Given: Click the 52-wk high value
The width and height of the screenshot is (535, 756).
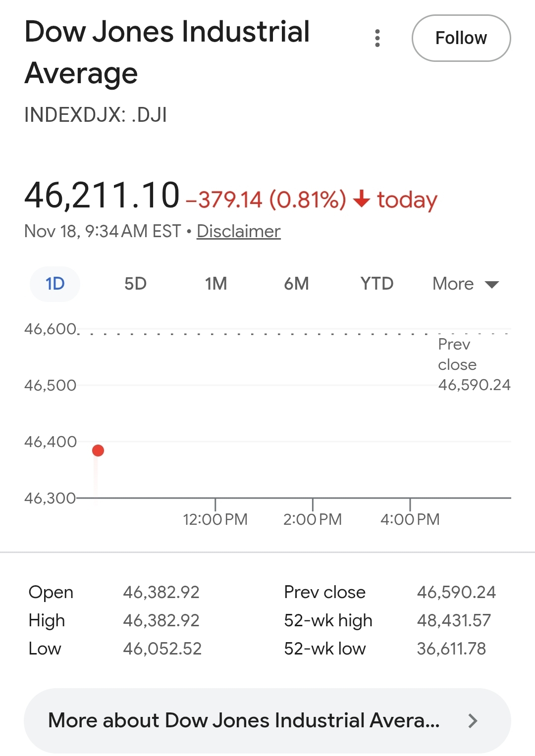Looking at the screenshot, I should pos(454,620).
